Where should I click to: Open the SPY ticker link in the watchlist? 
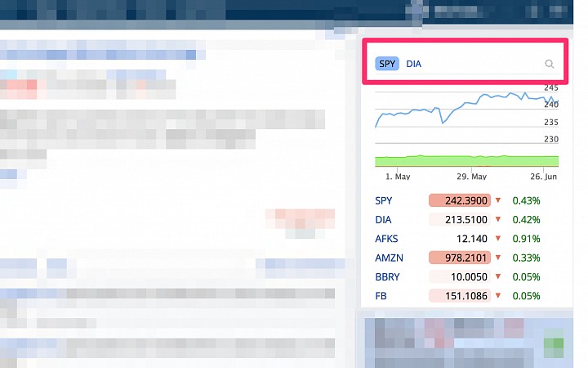tap(383, 200)
